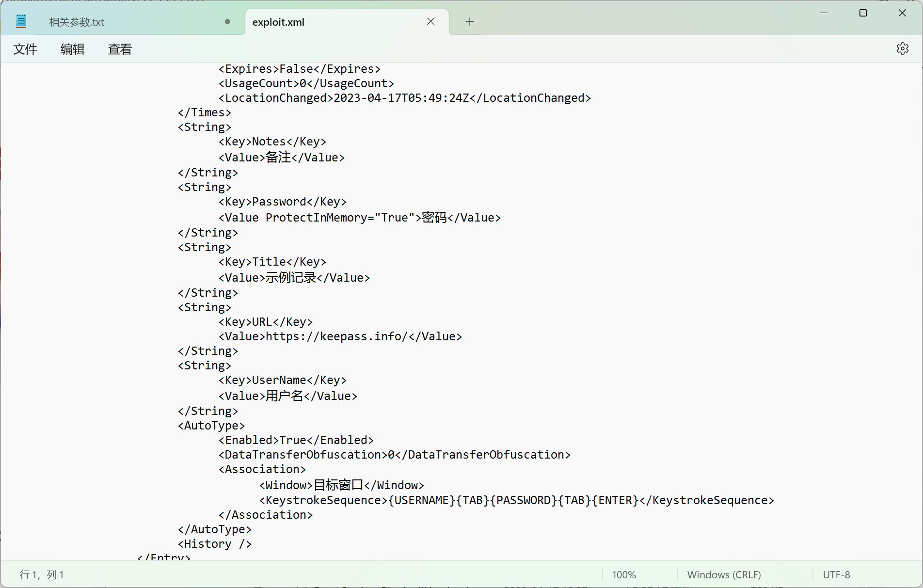
Task: Click the History self-closing tag line
Action: point(214,544)
